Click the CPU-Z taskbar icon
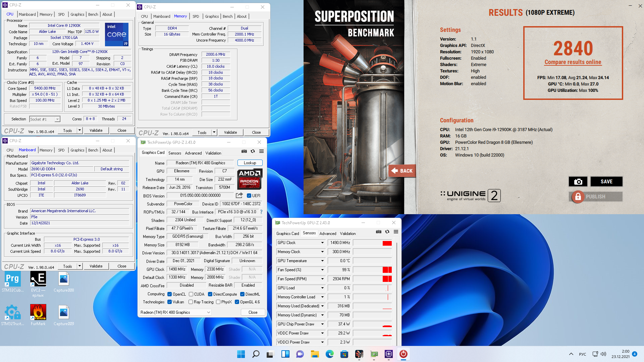The image size is (644, 362). click(x=389, y=354)
